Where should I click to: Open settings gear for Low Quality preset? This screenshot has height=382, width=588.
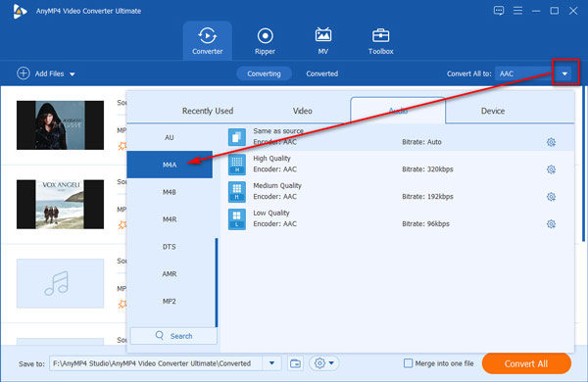coord(551,224)
